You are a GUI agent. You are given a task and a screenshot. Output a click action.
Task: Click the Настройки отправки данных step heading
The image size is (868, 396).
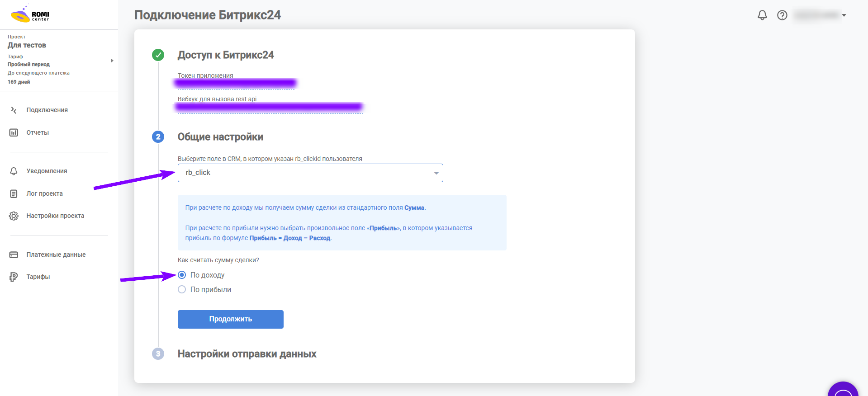point(247,354)
